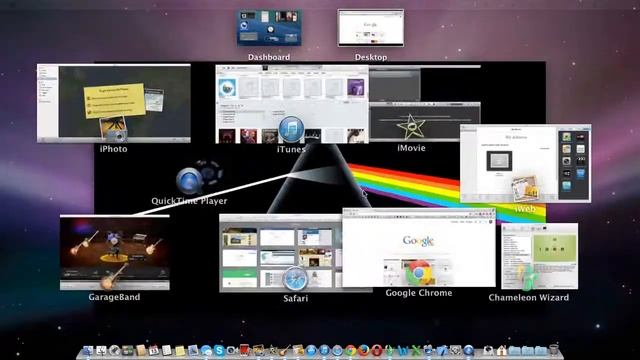640x360 pixels.
Task: Select the Chameleon Wizard window preview
Action: (540, 256)
